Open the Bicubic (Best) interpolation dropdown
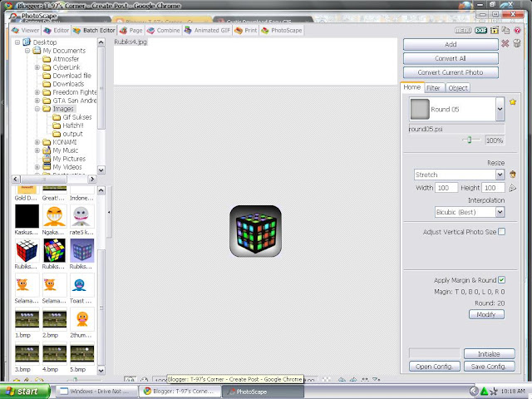This screenshot has width=532, height=399. (x=500, y=212)
